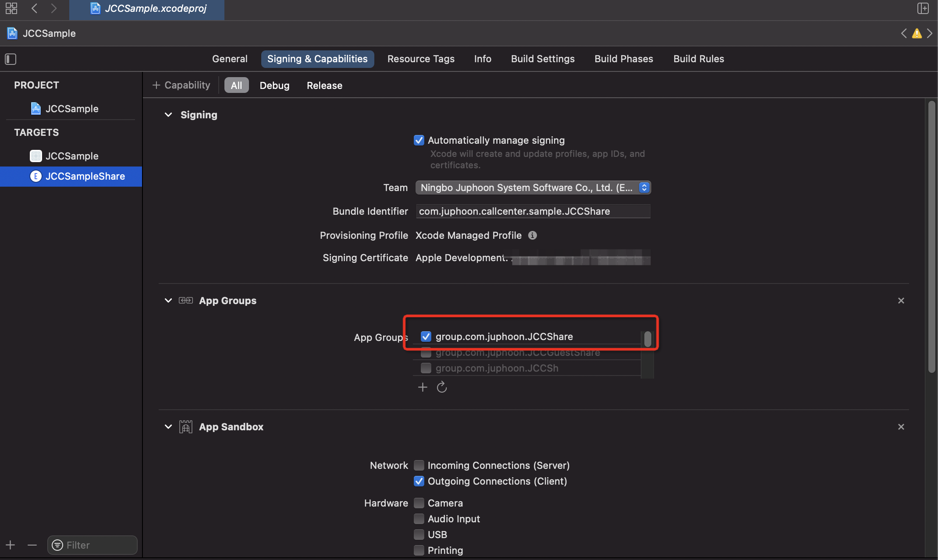Add an editor pane on the right
Viewport: 938px width, 560px height.
[923, 8]
